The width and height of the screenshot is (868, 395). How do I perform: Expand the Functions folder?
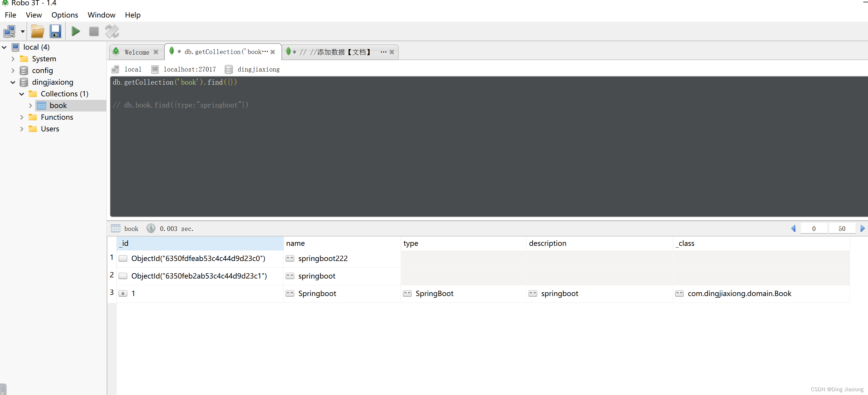click(22, 117)
